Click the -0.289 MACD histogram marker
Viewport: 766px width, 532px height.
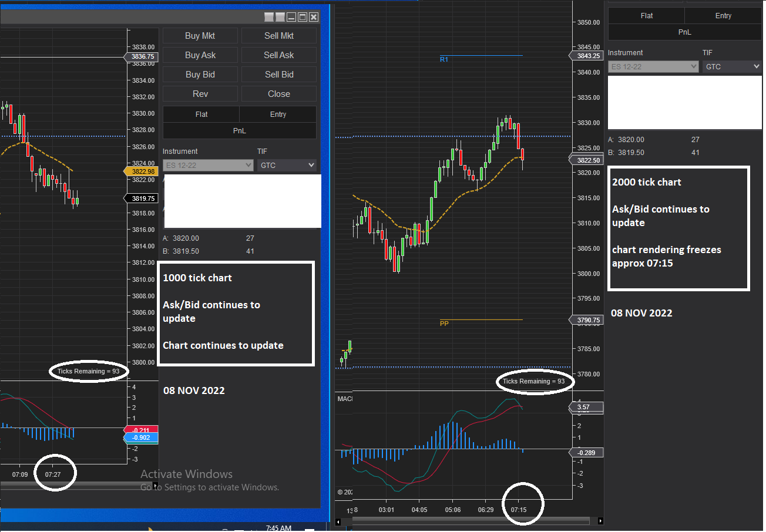point(586,453)
